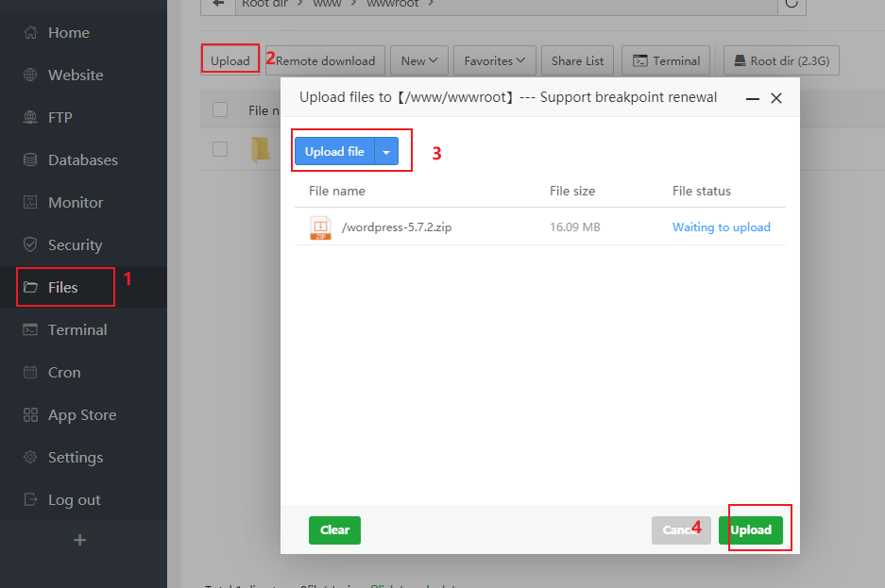Viewport: 885px width, 588px height.
Task: Toggle the select-all checkbox in file header
Action: 220,110
